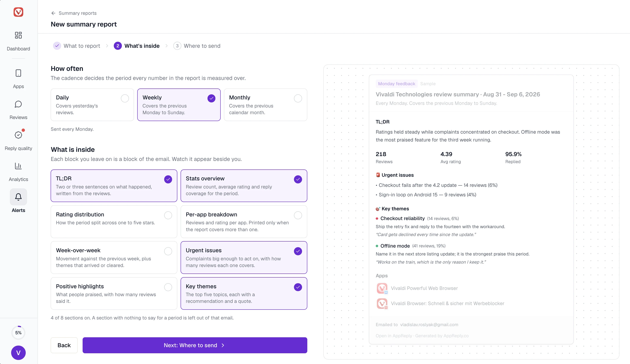Click the Back button
The height and width of the screenshot is (364, 630).
point(64,345)
